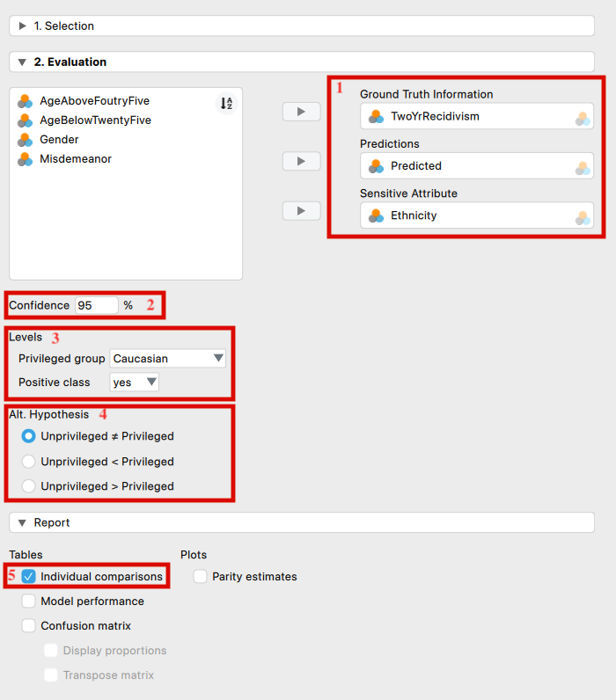Click the arrow button beside Predictions field
This screenshot has width=616, height=700.
point(302,161)
